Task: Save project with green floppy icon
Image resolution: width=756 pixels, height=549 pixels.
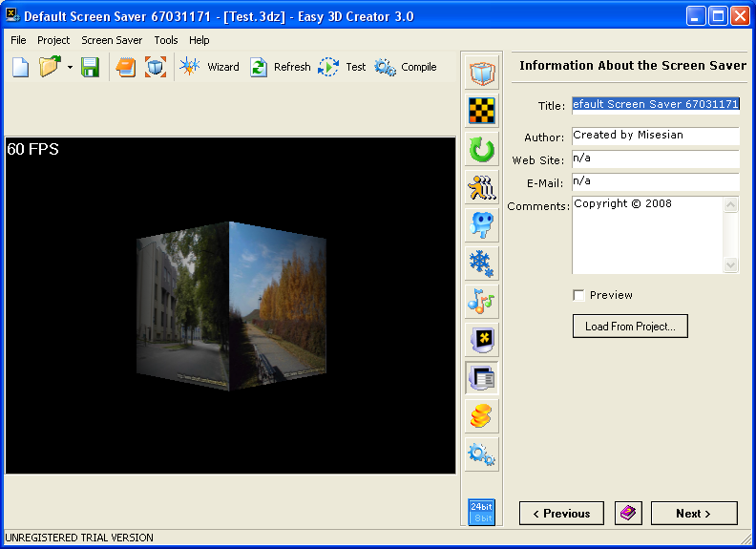Action: [90, 67]
